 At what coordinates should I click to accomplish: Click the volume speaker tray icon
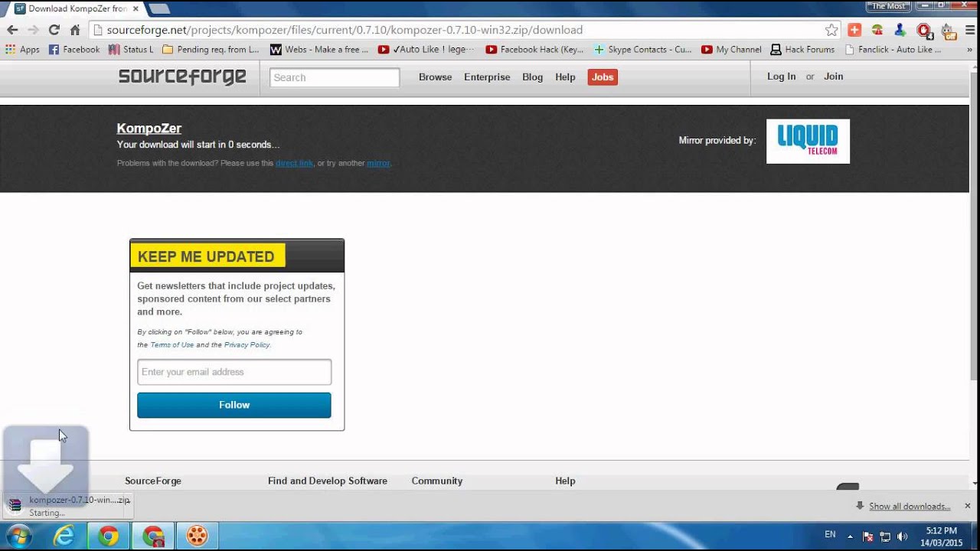tap(902, 536)
